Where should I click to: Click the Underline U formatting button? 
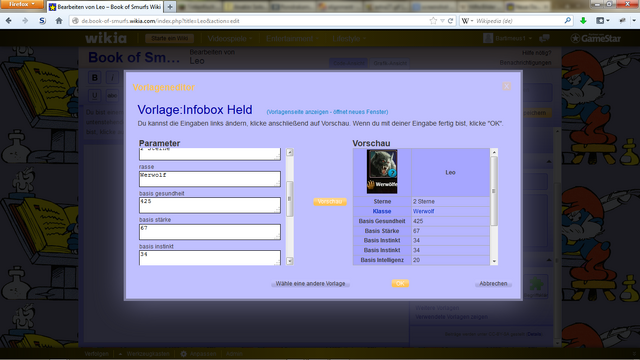[x=95, y=96]
